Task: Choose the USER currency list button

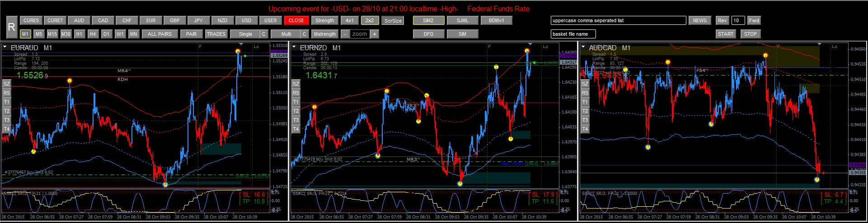Action: click(271, 20)
